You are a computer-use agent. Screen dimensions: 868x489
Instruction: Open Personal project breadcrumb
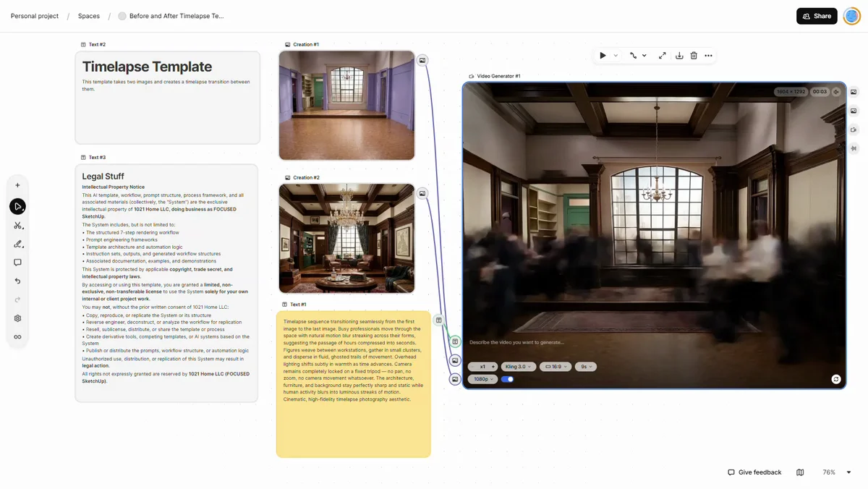(35, 16)
